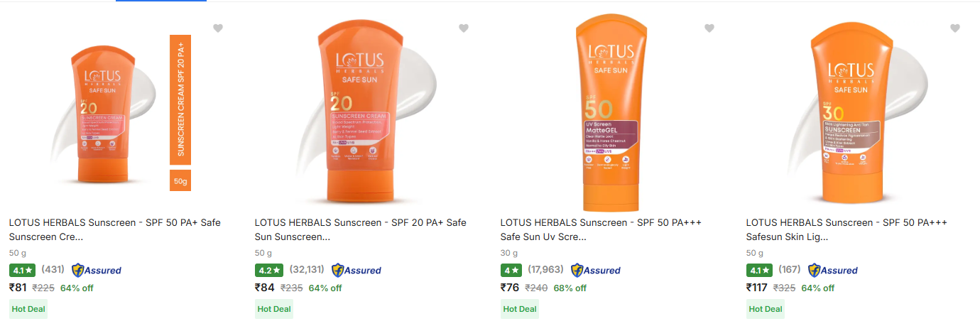Viewport: 980px width, 331px height.
Task: Click heart icon on ₹84 SPF 20 sunscreen
Action: pos(464,28)
